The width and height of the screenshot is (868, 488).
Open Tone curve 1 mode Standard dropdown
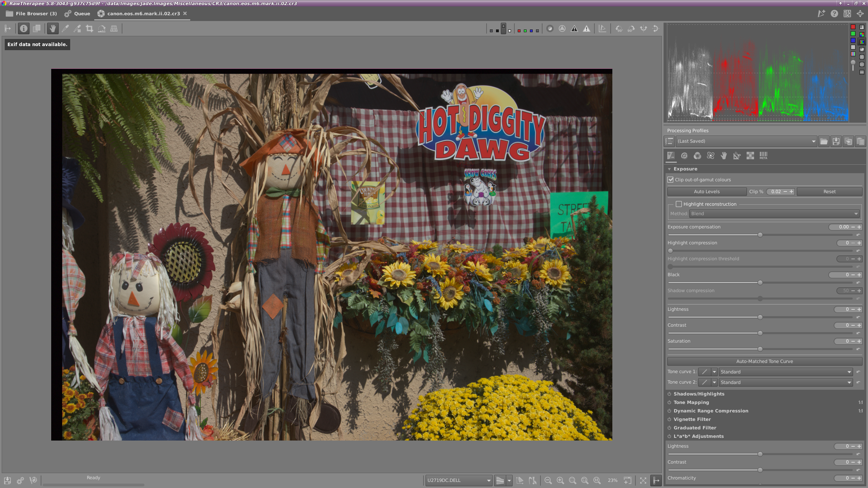point(786,372)
